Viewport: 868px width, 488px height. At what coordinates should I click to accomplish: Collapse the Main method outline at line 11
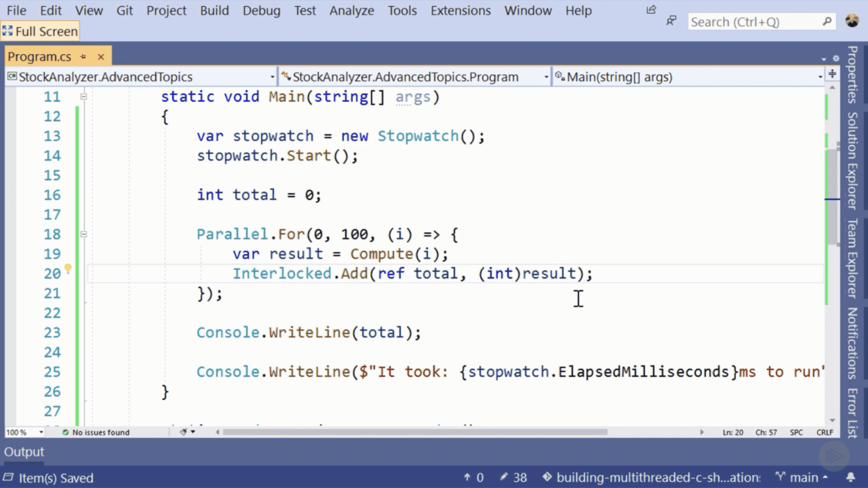84,97
